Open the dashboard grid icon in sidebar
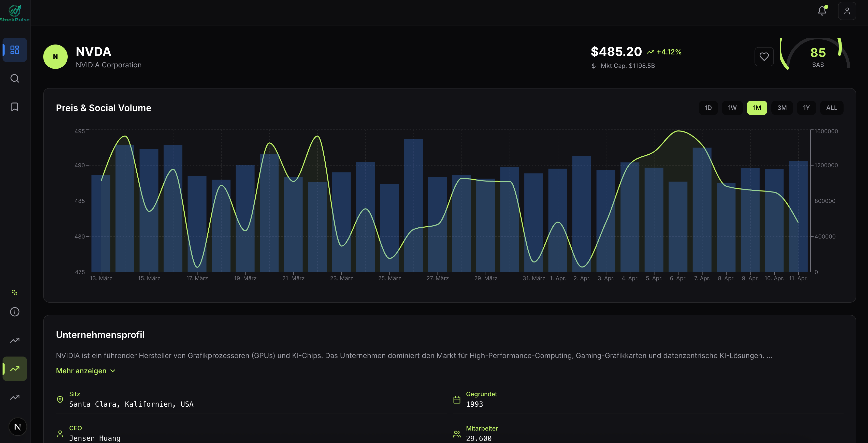 pos(15,50)
